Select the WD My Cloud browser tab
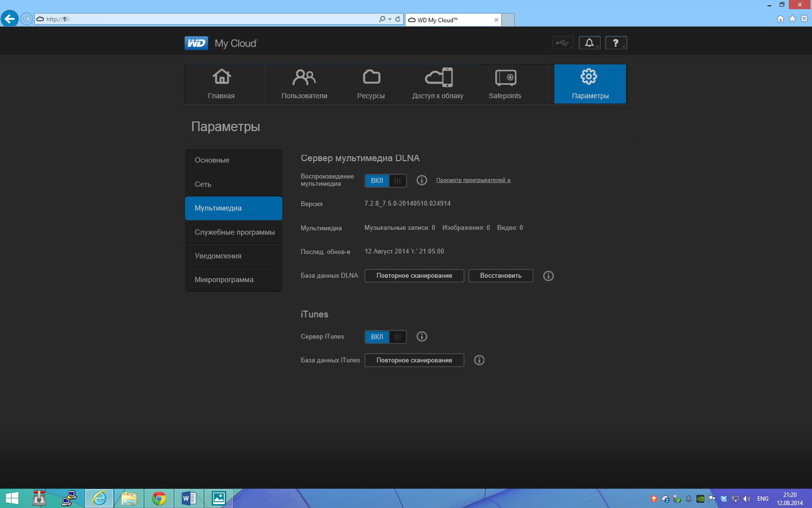The width and height of the screenshot is (812, 508). tap(453, 20)
